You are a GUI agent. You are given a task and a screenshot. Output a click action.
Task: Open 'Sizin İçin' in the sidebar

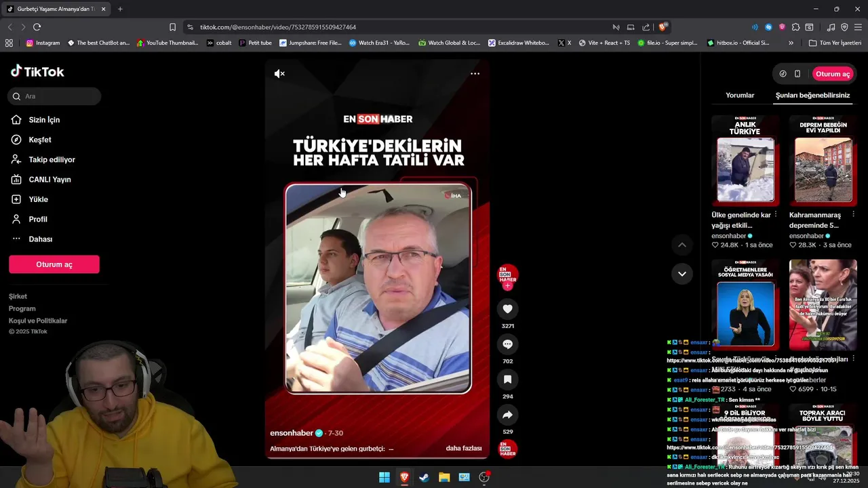click(44, 120)
